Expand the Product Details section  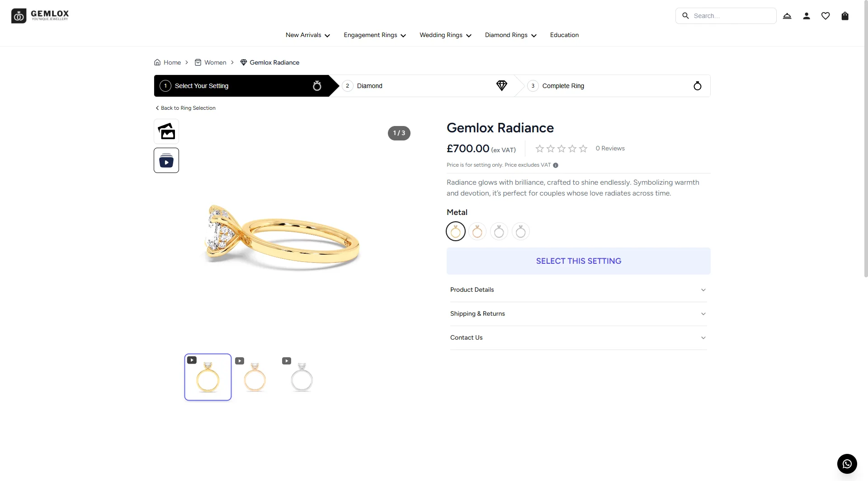pos(578,290)
